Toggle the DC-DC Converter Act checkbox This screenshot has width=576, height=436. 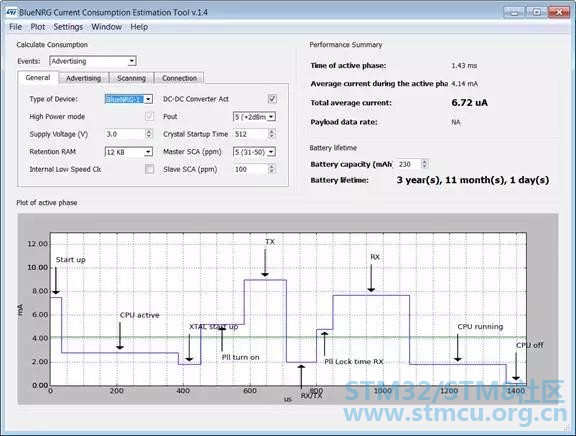pyautogui.click(x=272, y=99)
